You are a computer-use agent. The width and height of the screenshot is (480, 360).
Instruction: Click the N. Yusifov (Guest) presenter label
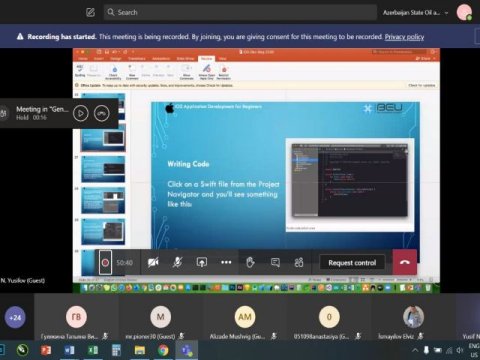click(x=23, y=280)
